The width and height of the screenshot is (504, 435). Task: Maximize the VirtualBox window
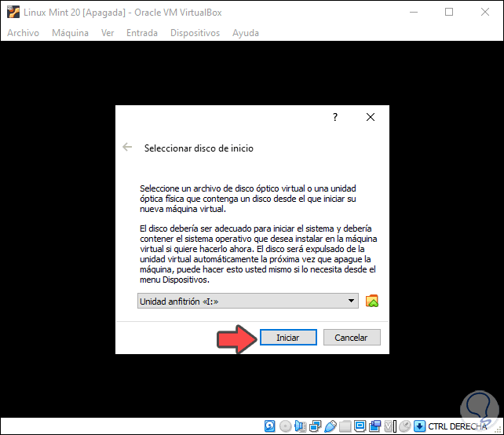coord(449,13)
